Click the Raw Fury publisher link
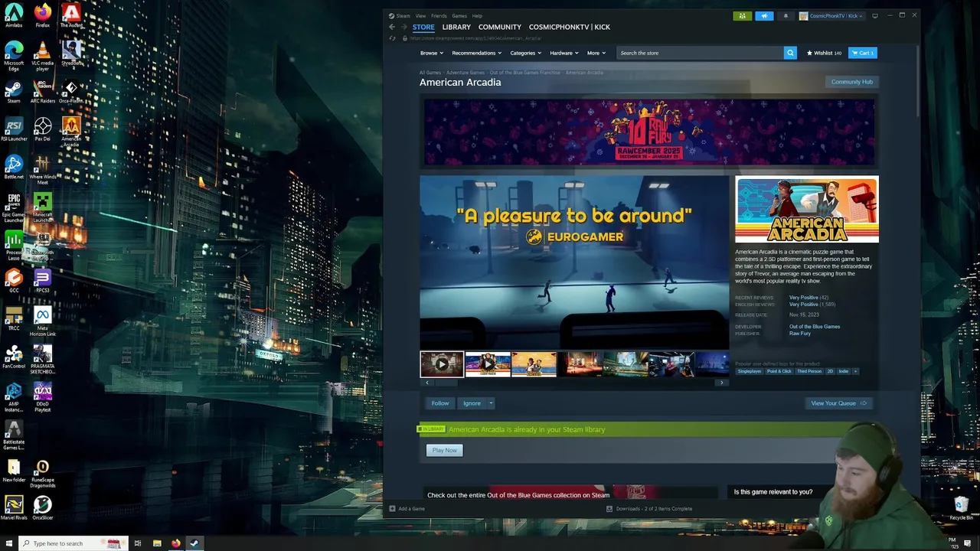This screenshot has height=551, width=980. click(800, 334)
